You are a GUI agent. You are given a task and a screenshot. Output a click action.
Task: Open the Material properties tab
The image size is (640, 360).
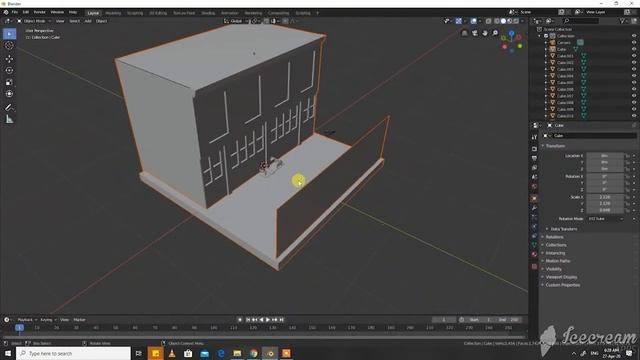(x=534, y=254)
